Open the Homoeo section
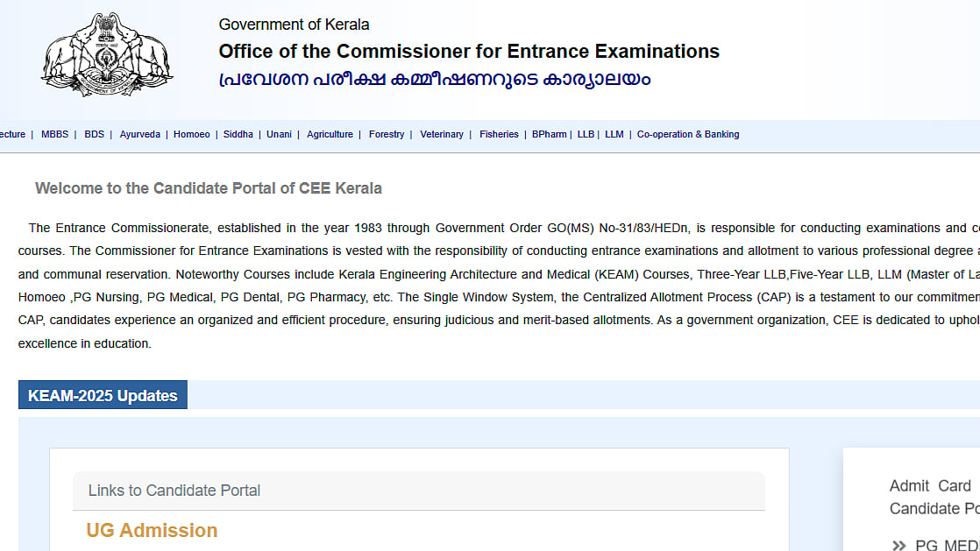The width and height of the screenshot is (980, 551). [191, 134]
